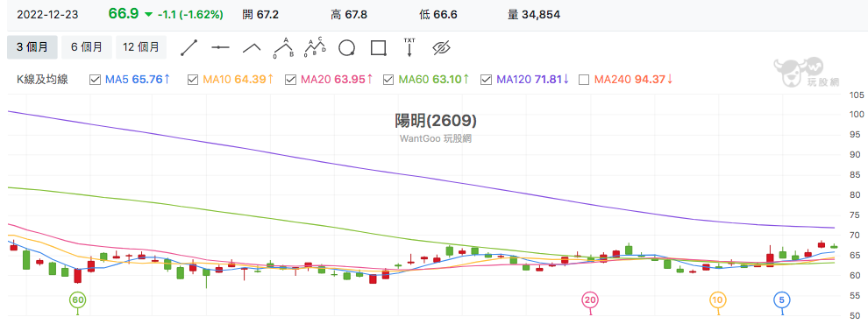868x324 pixels.
Task: Switch chart range to 6 個月
Action: [x=86, y=47]
